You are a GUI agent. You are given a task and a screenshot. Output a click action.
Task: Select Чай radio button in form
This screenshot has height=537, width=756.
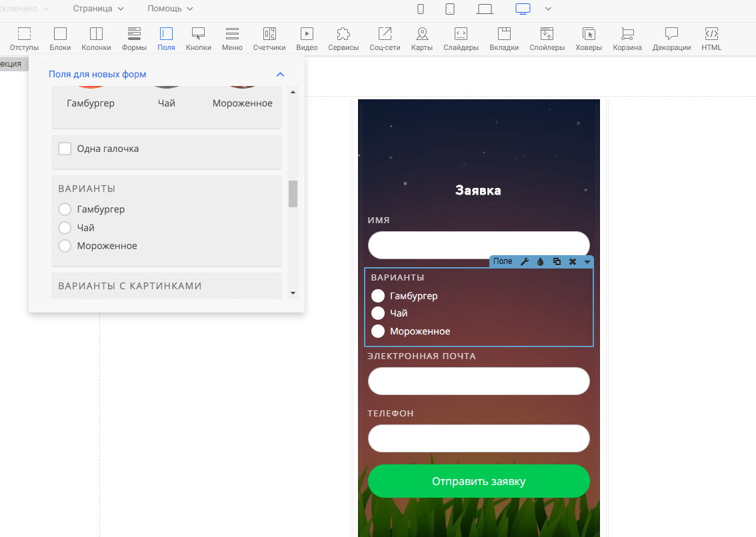click(378, 313)
